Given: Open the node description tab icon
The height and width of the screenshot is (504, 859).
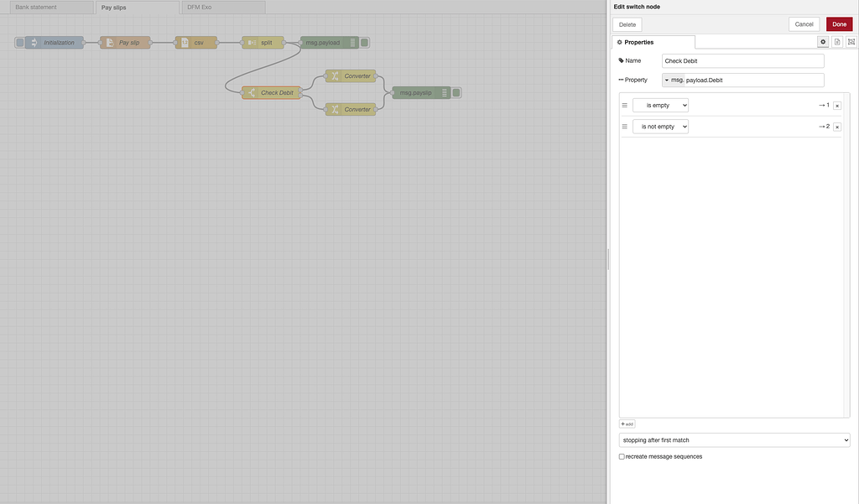Looking at the screenshot, I should tap(836, 40).
